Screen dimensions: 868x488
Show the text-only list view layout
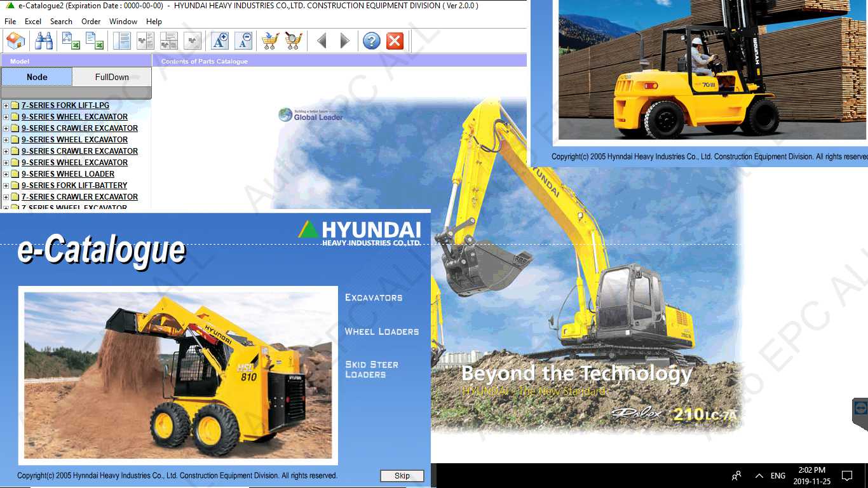click(x=121, y=41)
